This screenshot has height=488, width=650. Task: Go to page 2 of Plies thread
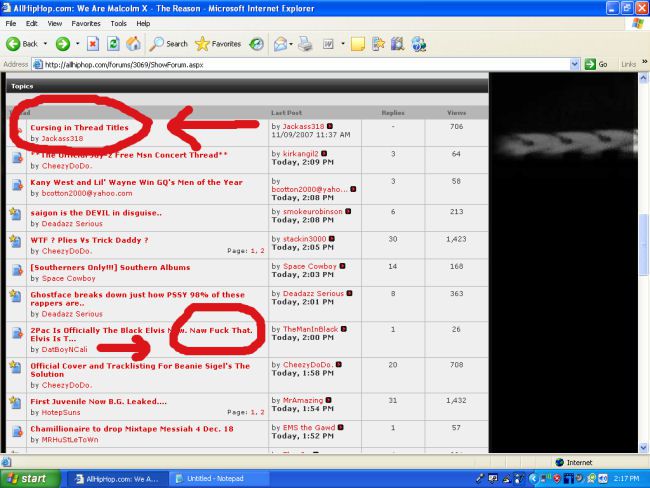(x=262, y=251)
